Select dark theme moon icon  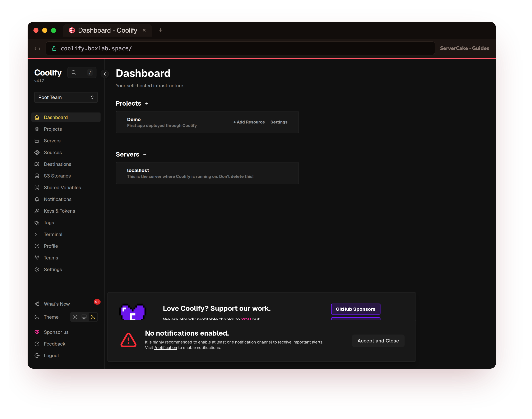pyautogui.click(x=93, y=317)
